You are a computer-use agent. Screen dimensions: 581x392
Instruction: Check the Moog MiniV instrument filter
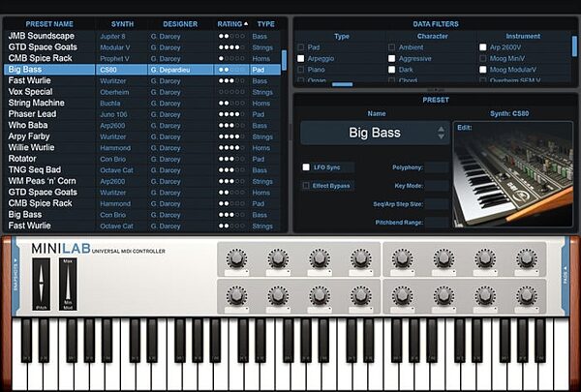pos(483,58)
